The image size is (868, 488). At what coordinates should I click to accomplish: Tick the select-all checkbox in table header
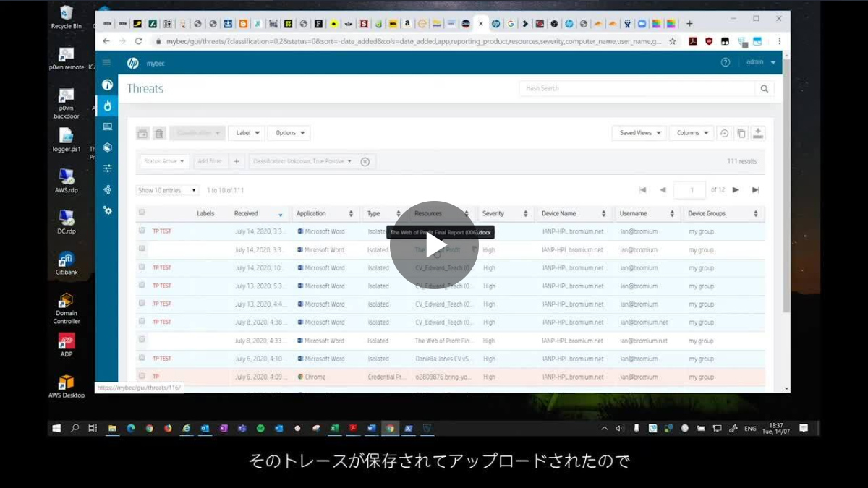click(x=142, y=213)
